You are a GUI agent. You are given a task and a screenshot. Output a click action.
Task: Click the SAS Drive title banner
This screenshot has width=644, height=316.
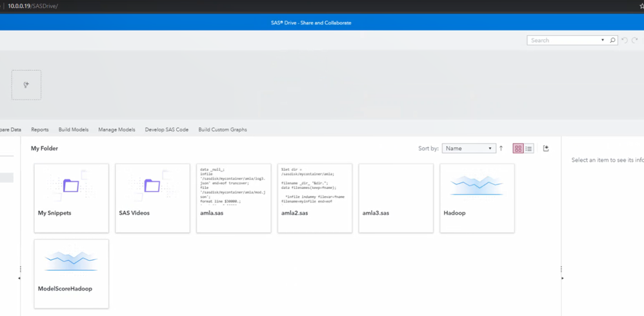(x=311, y=23)
